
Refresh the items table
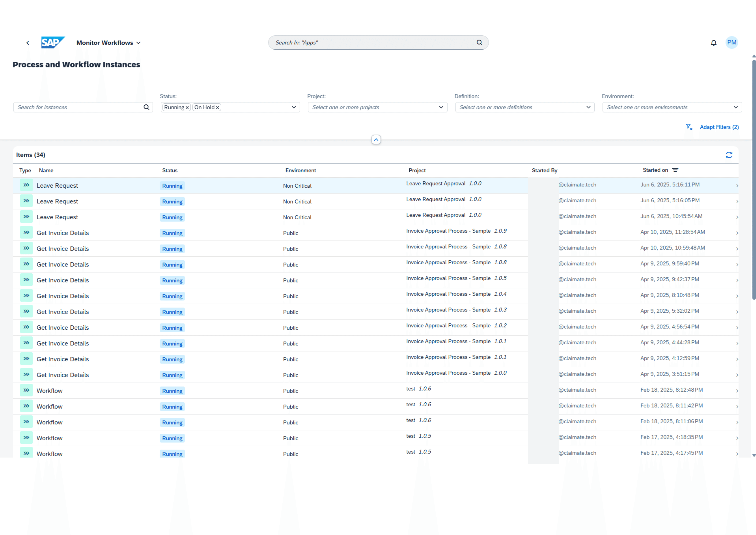coord(729,155)
